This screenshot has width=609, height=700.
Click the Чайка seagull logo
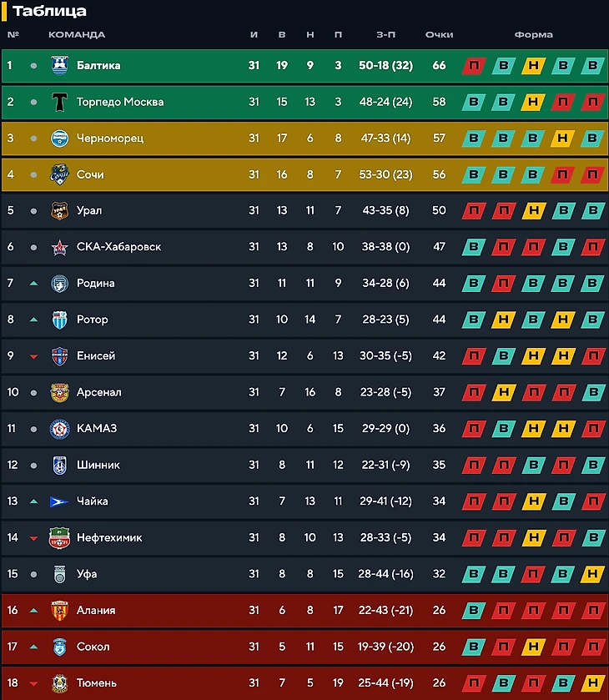click(x=59, y=501)
